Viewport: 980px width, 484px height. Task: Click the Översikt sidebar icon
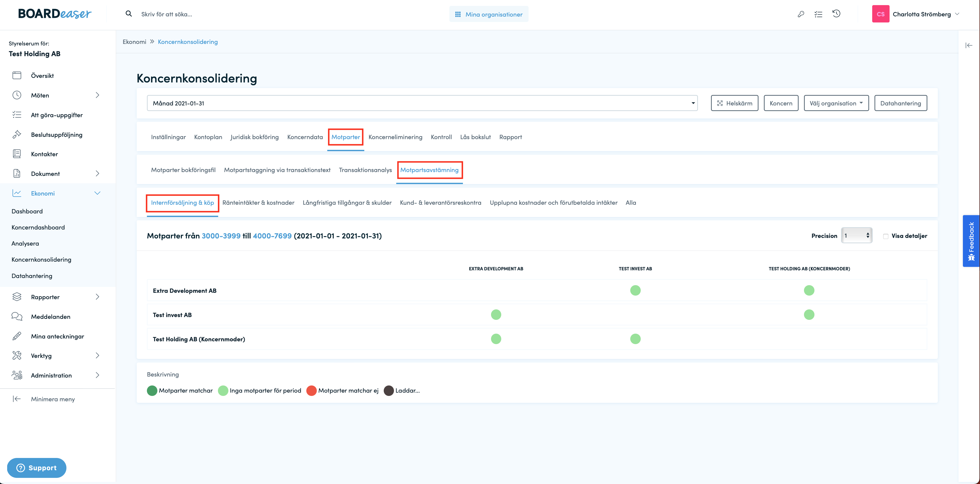(x=17, y=75)
